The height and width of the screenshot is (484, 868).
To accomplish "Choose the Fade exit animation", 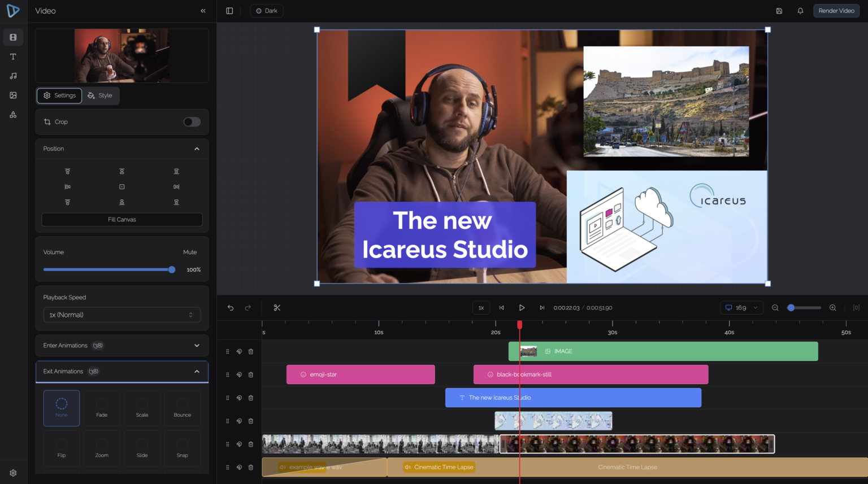I will click(x=102, y=408).
